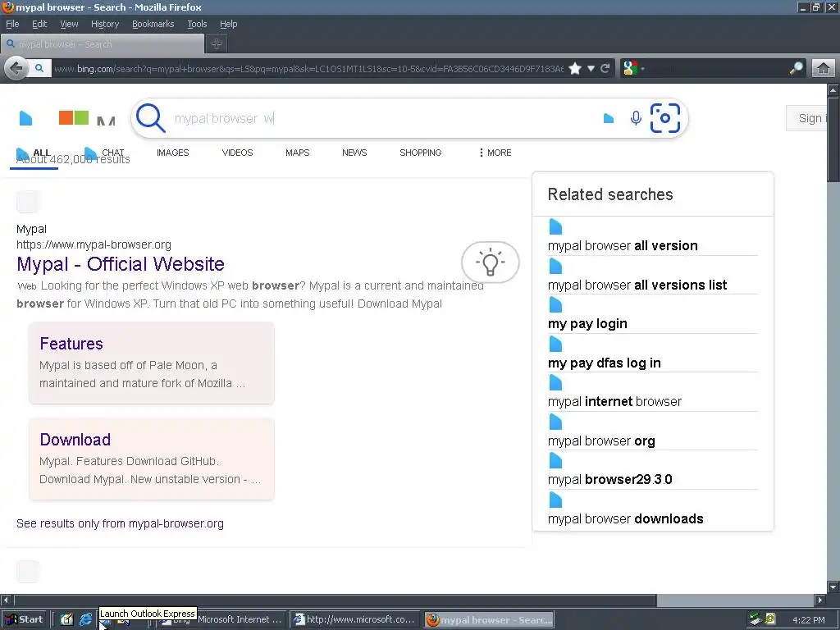Click the https://www.mypal-browser.org URL text
The width and height of the screenshot is (840, 630).
coord(94,244)
